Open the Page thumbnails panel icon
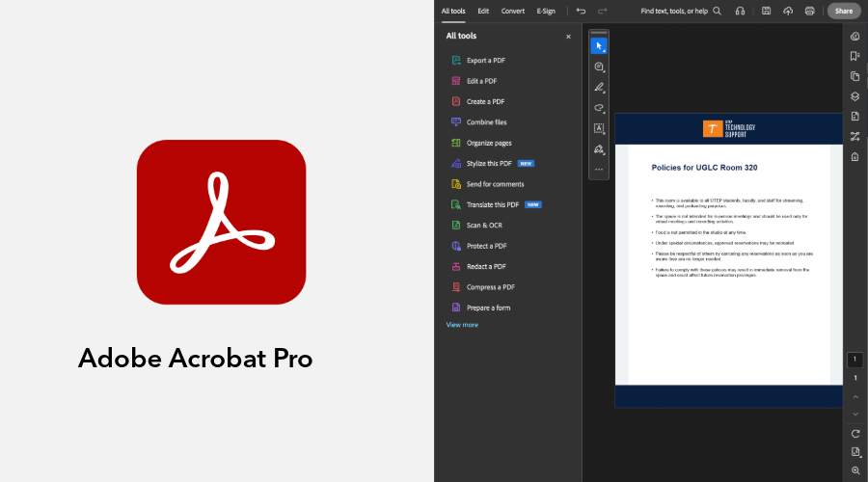 (855, 76)
